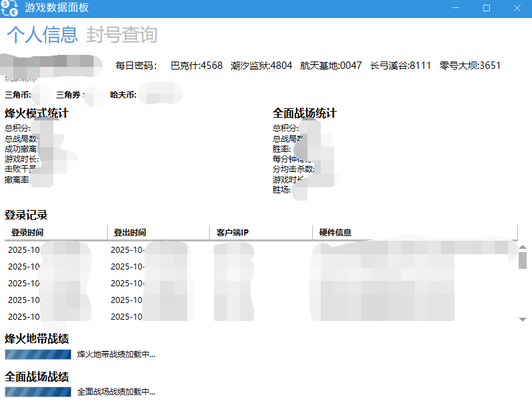The height and width of the screenshot is (414, 532).
Task: Open the 封号查询 tab
Action: (x=122, y=34)
